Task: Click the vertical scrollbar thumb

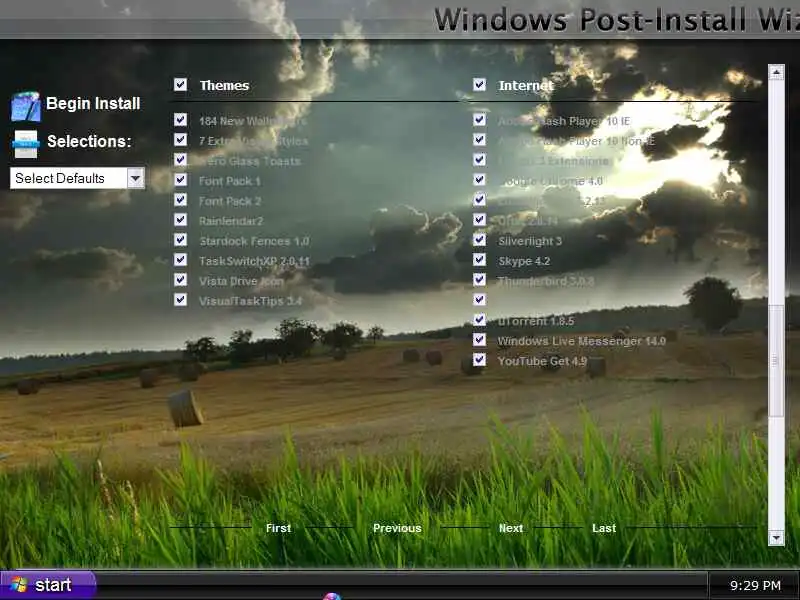Action: [x=776, y=360]
